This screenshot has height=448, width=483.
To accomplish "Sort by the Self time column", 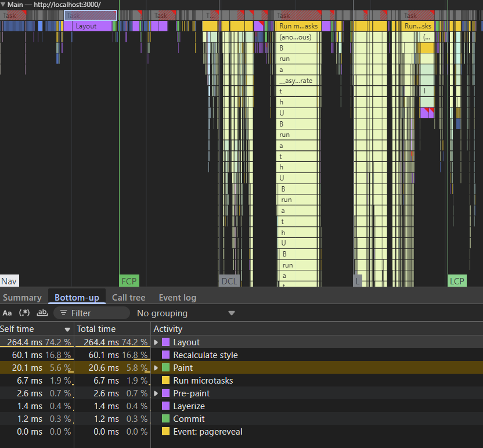I will (x=29, y=329).
